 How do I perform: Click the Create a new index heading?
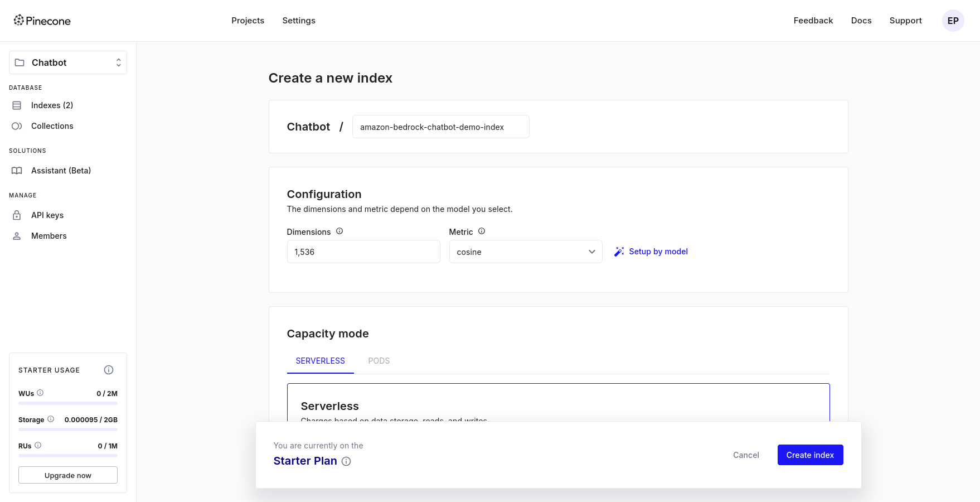click(x=331, y=78)
